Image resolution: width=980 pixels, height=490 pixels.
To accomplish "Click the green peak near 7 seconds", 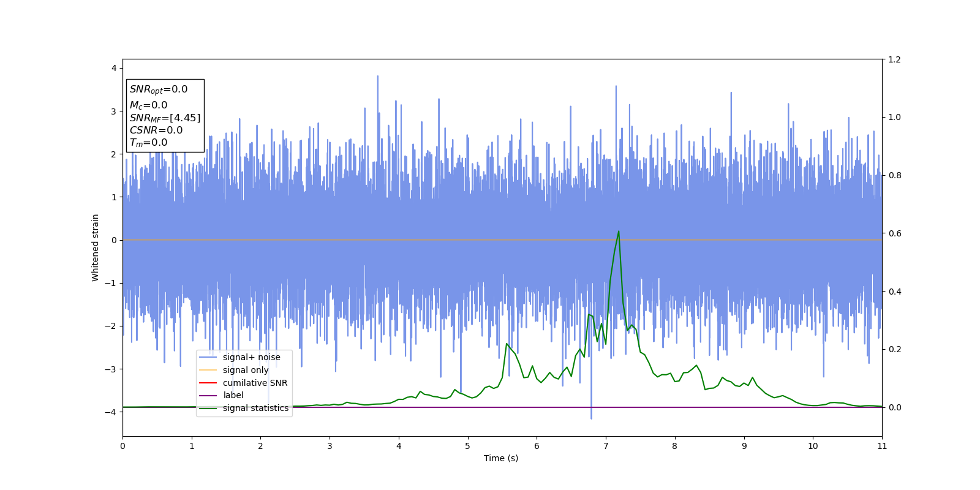I will (619, 232).
